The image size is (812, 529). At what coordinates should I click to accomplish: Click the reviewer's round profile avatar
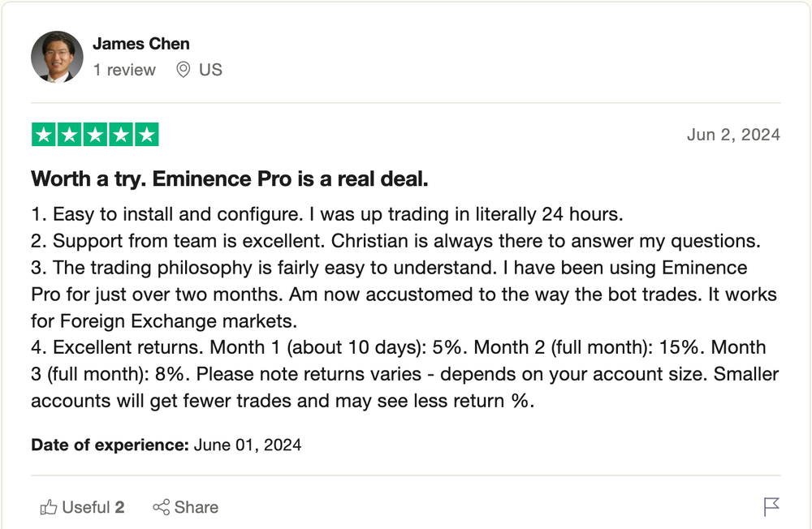tap(57, 57)
